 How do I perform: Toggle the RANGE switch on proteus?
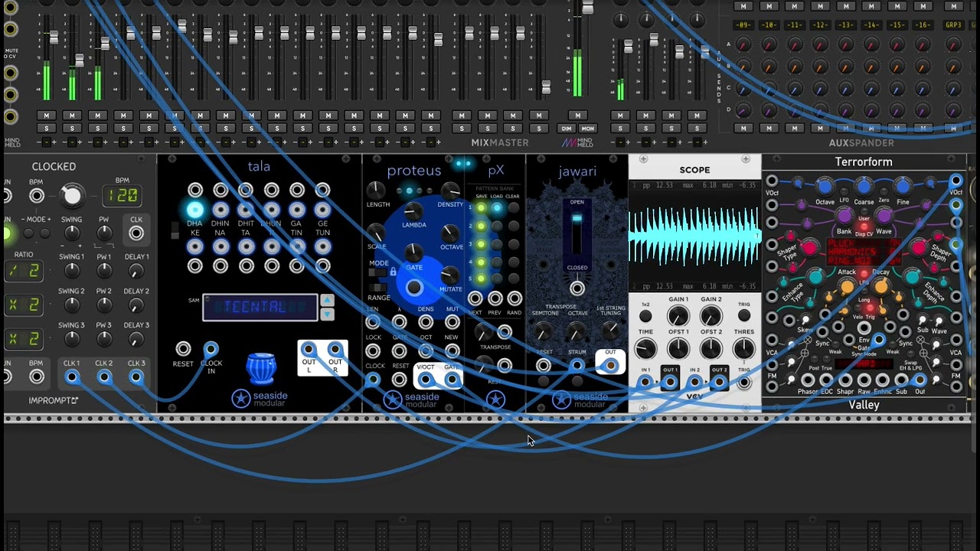(x=378, y=288)
